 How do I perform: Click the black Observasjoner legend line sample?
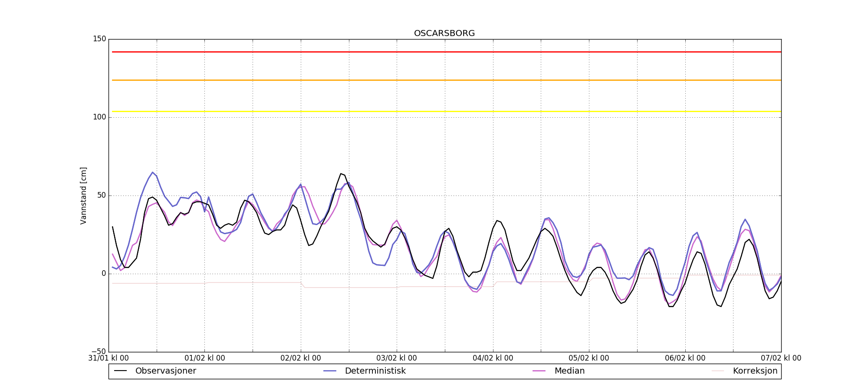pos(120,371)
